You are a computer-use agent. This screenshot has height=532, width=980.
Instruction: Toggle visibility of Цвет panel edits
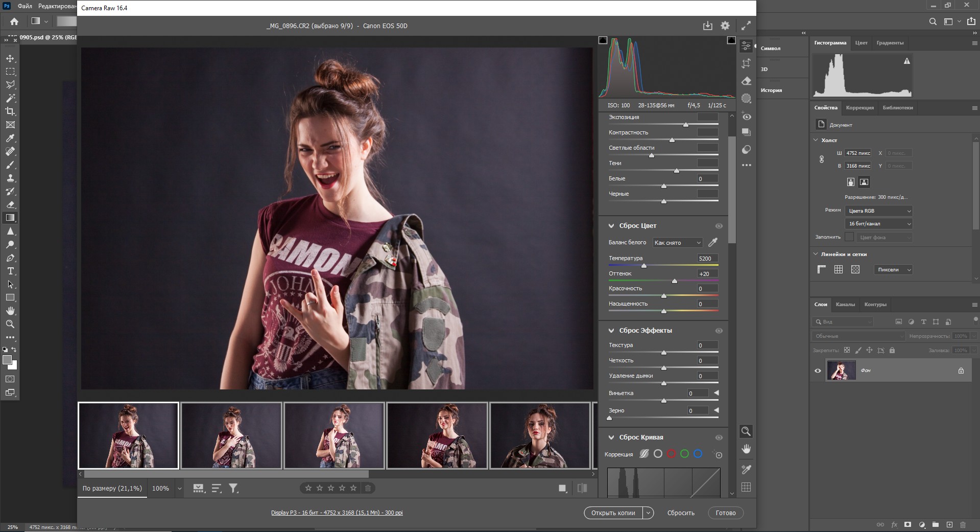coord(719,226)
